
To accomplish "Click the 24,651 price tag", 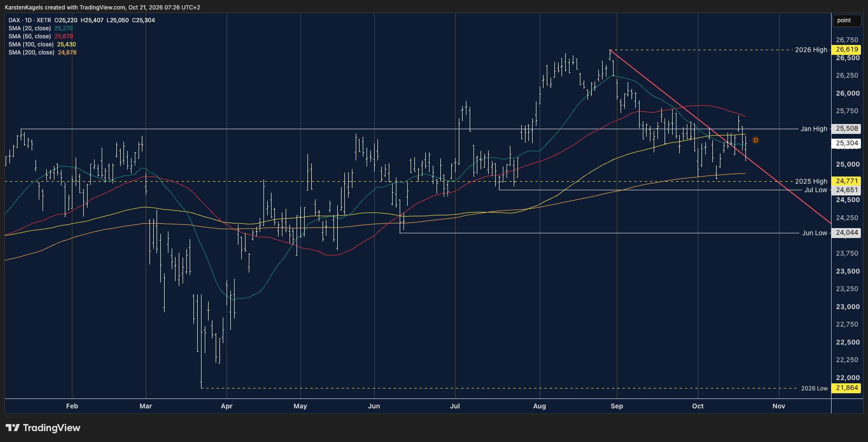I will pyautogui.click(x=847, y=190).
